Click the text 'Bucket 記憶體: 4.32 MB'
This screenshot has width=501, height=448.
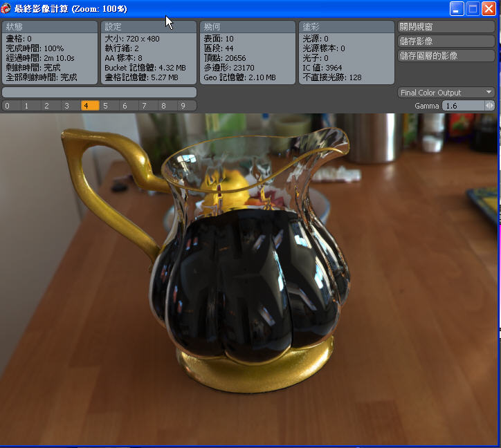coord(145,68)
